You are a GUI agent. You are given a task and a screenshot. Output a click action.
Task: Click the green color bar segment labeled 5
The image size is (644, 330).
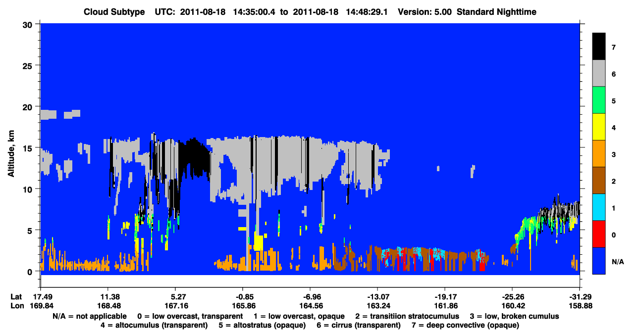click(599, 100)
